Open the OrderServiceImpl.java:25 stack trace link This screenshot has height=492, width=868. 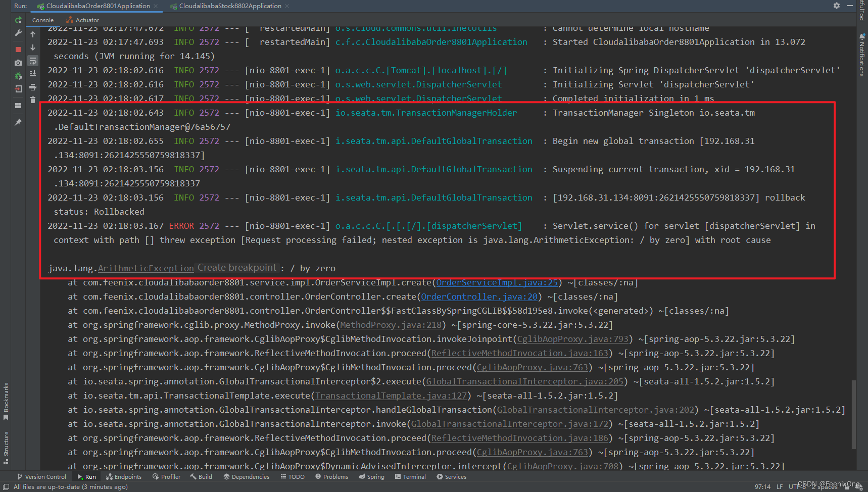497,283
